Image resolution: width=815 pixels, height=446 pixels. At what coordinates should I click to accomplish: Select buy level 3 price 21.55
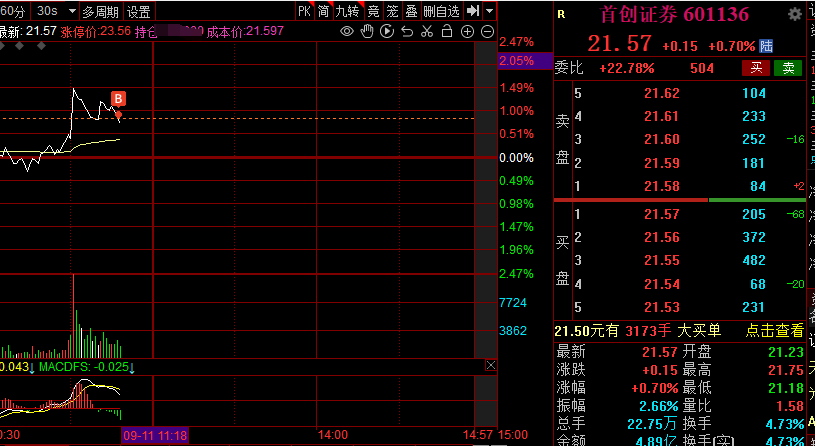coord(662,260)
